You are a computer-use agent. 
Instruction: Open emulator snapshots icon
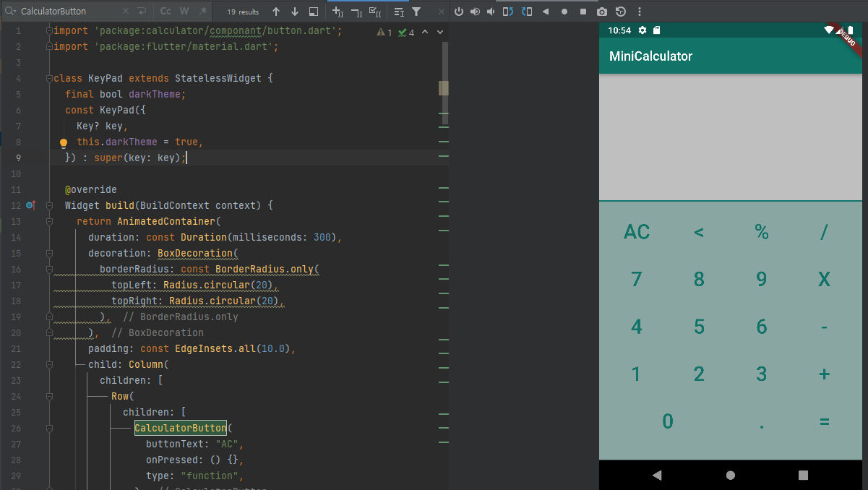pyautogui.click(x=621, y=12)
